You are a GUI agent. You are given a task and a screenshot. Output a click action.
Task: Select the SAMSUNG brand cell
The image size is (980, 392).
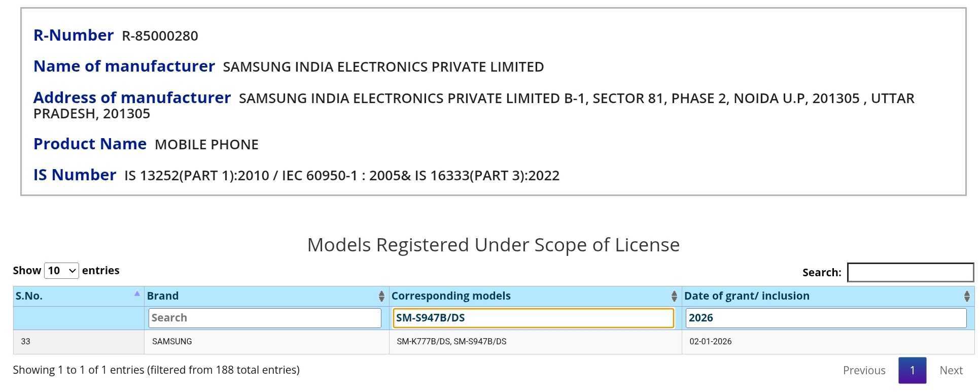[x=172, y=342]
